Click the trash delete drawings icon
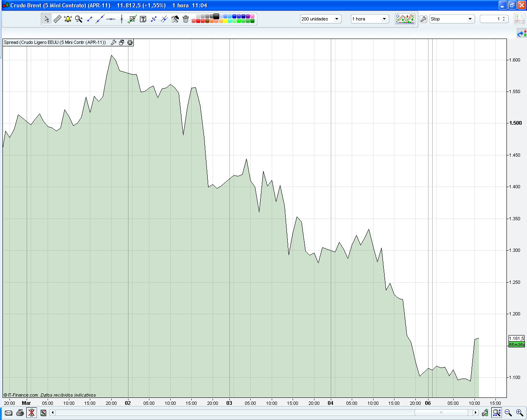This screenshot has height=420, width=527. [186, 18]
